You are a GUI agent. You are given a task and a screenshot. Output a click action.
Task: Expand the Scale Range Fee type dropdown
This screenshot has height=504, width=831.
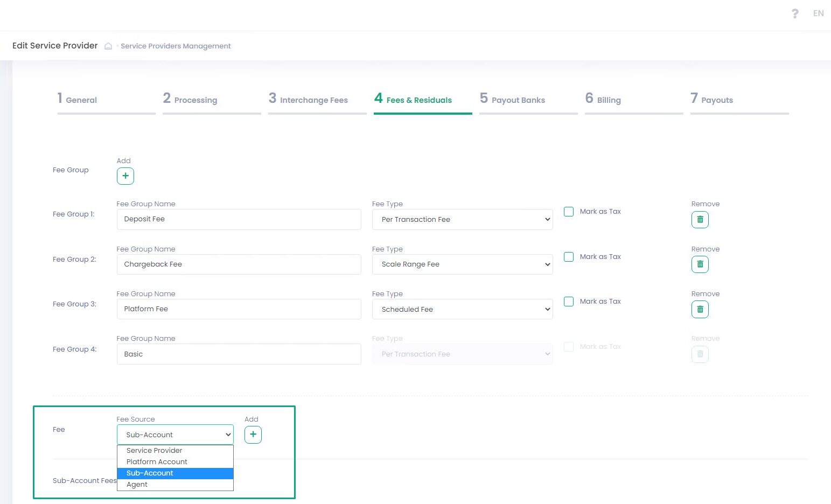[462, 264]
